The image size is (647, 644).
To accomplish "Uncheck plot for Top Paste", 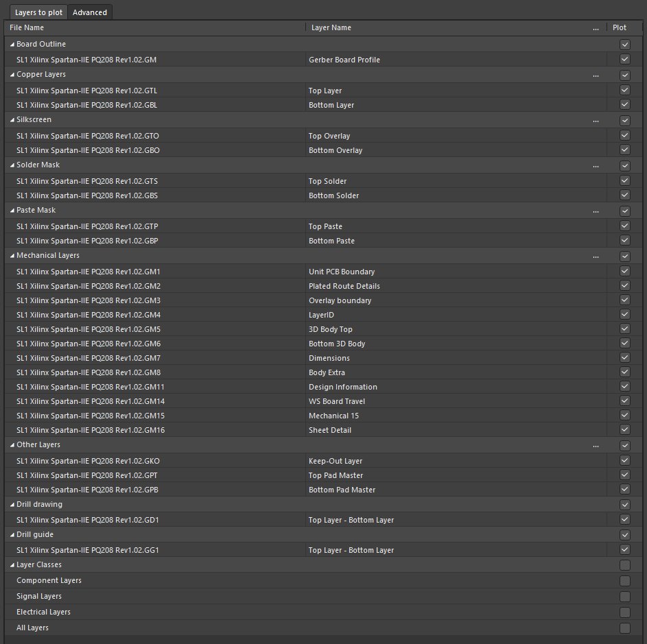I will (625, 226).
